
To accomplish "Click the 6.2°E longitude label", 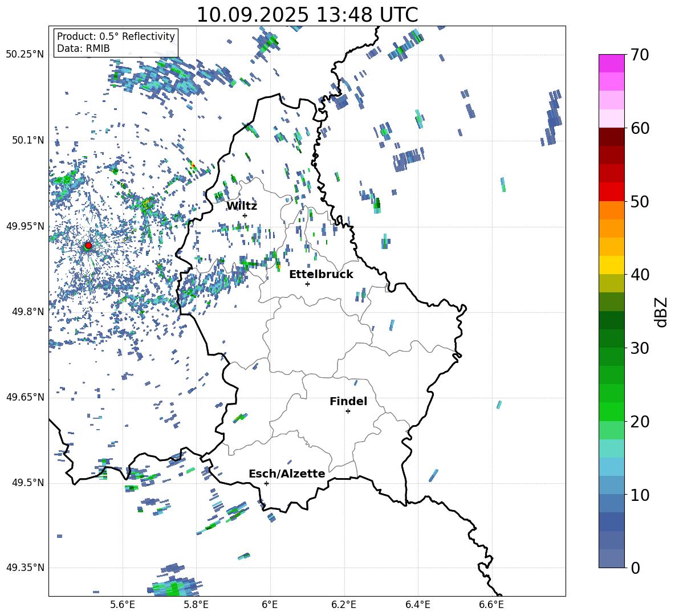I will point(344,605).
